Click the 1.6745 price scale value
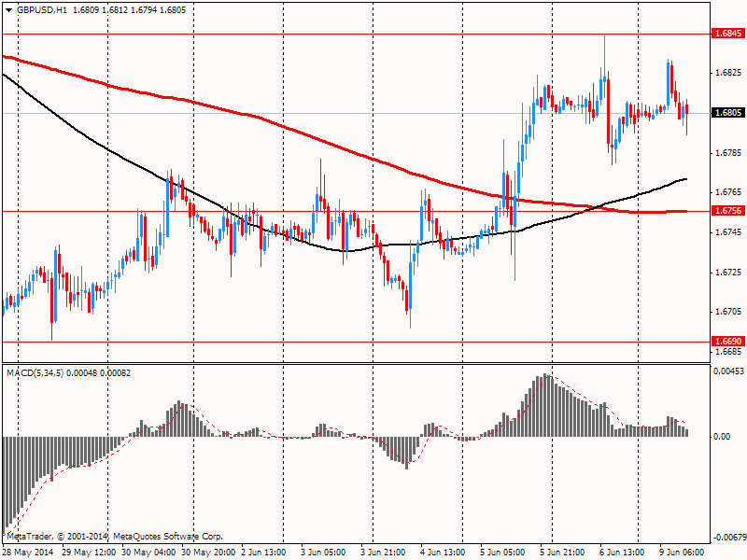Screen dimensions: 747x560 click(728, 231)
